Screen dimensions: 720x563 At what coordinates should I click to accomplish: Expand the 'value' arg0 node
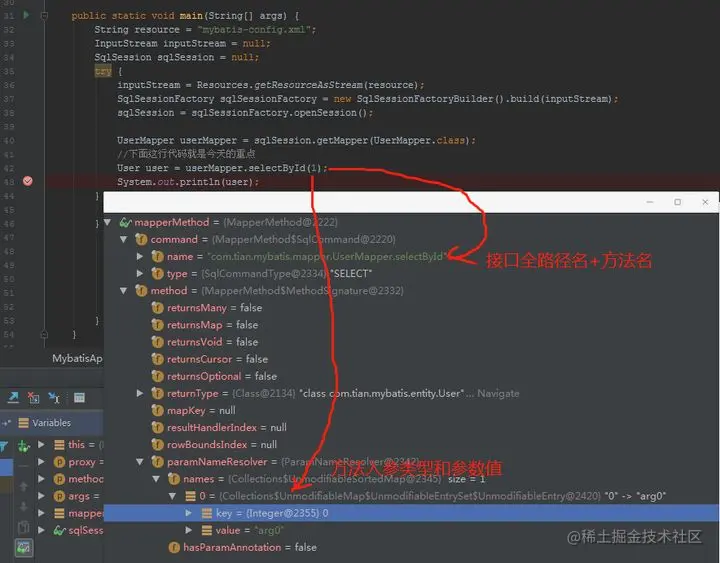point(189,530)
